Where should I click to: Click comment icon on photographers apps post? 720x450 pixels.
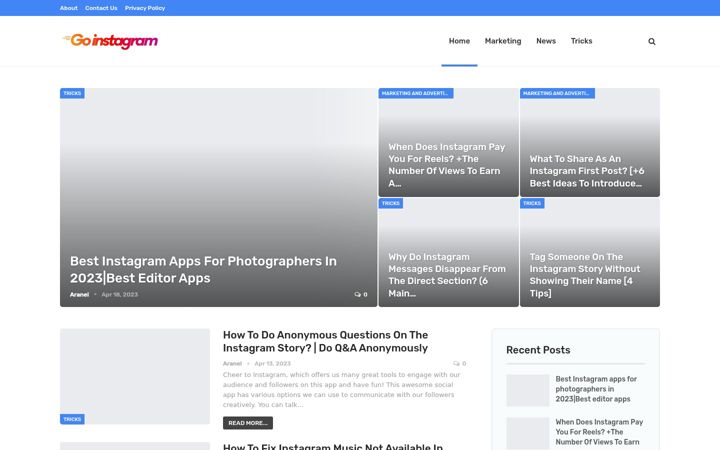(360, 294)
